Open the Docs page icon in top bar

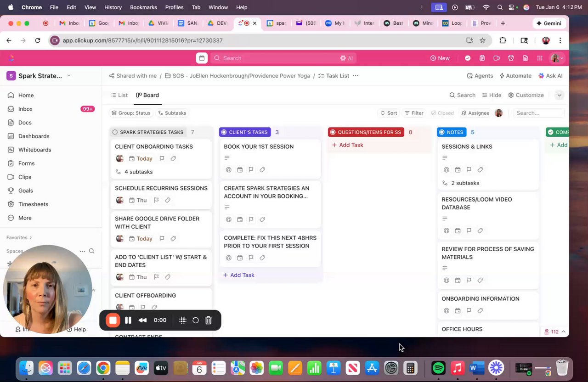point(525,58)
